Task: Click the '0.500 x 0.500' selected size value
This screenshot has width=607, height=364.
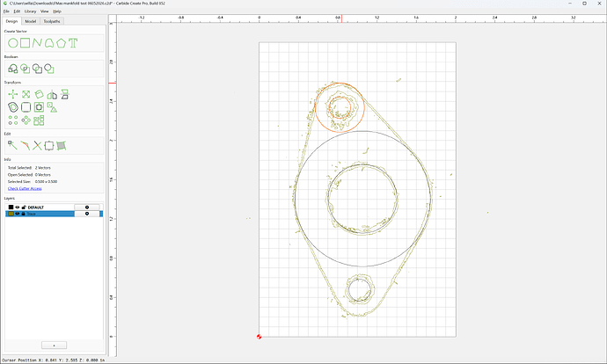Action: click(46, 181)
